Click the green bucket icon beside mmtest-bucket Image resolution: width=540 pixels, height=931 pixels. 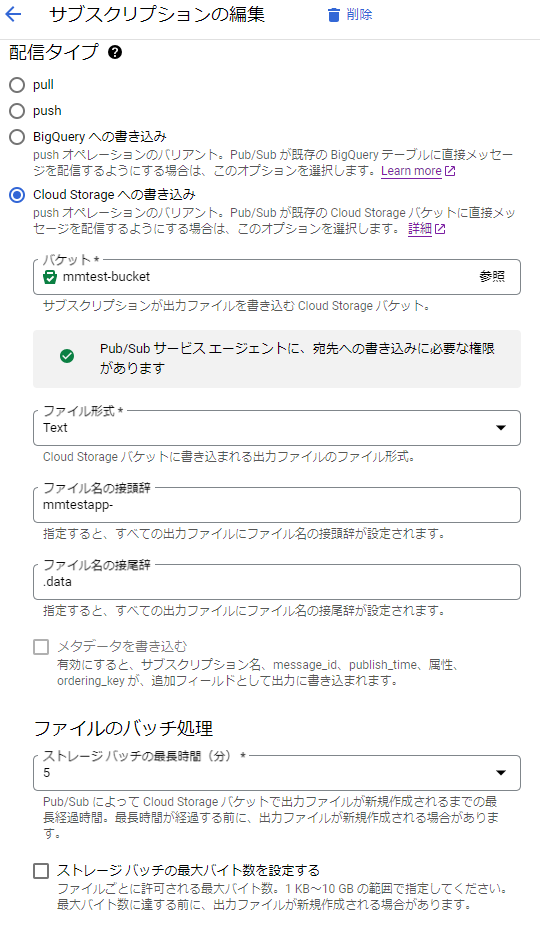(x=50, y=277)
